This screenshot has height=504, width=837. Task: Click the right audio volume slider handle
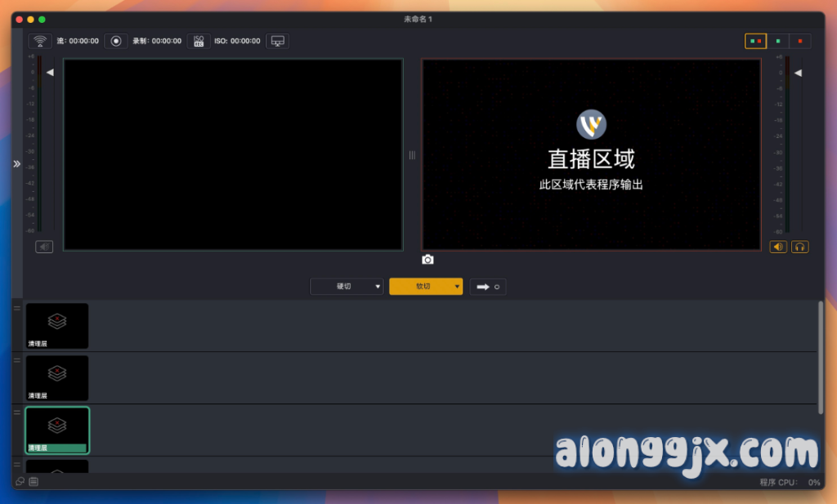point(798,73)
